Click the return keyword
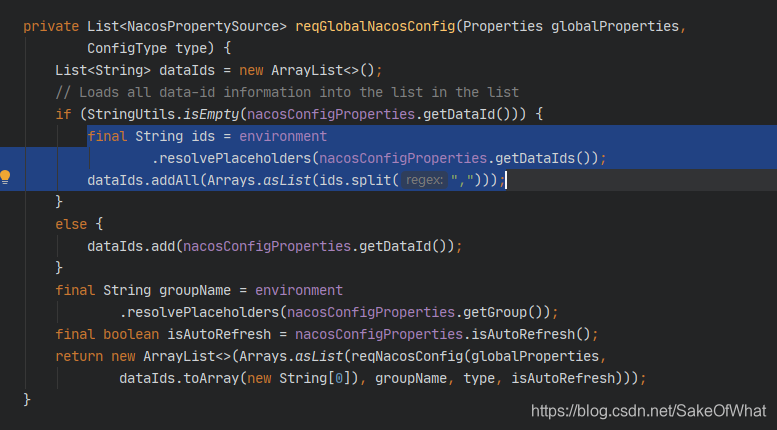This screenshot has width=777, height=430. tap(79, 356)
